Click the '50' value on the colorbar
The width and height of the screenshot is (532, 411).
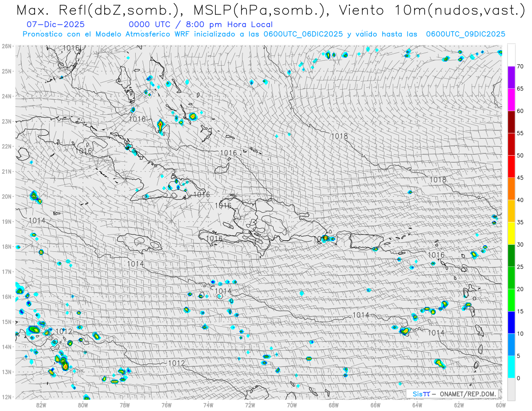click(520, 156)
